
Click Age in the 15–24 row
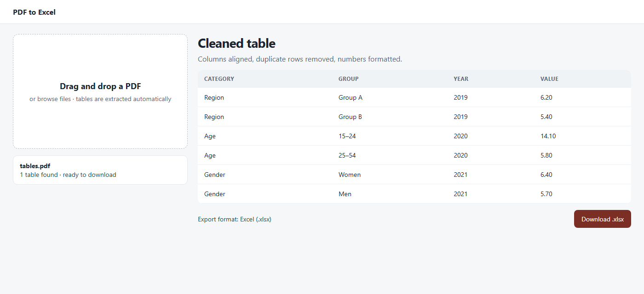[x=210, y=136]
